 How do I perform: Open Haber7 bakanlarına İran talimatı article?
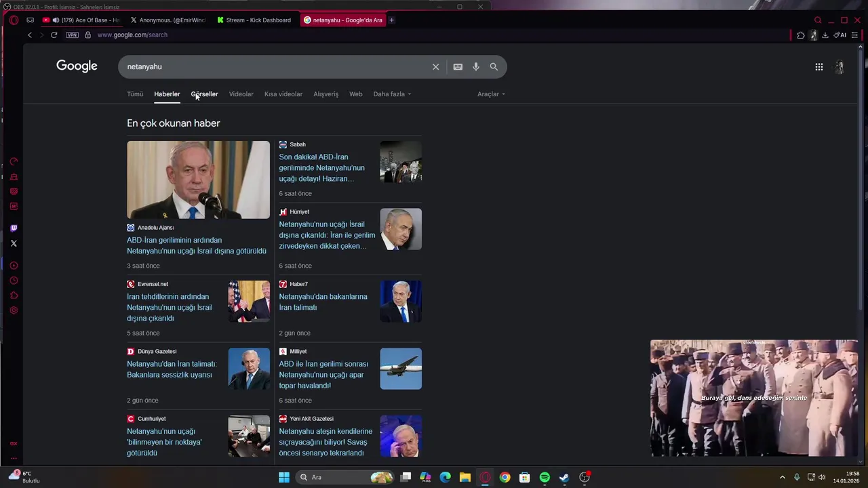(x=323, y=302)
